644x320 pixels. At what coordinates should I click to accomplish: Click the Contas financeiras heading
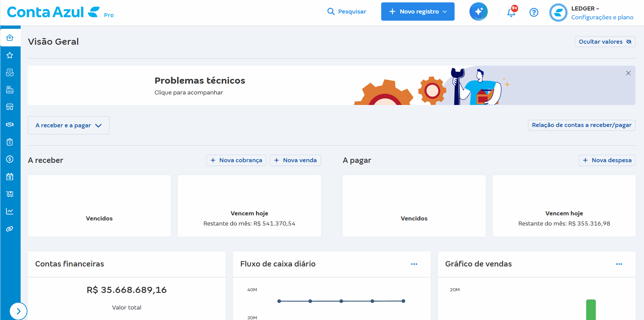coord(70,264)
